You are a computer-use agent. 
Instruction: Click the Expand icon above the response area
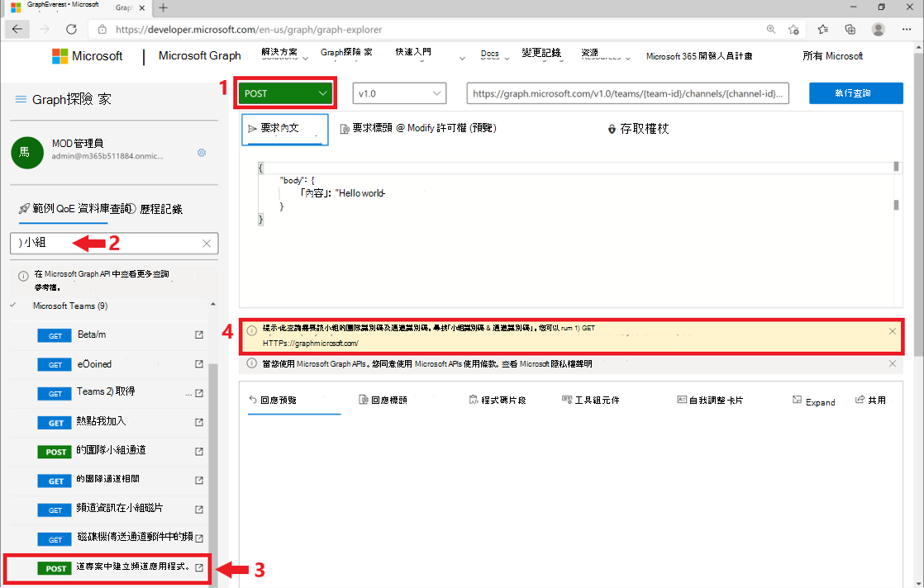813,401
